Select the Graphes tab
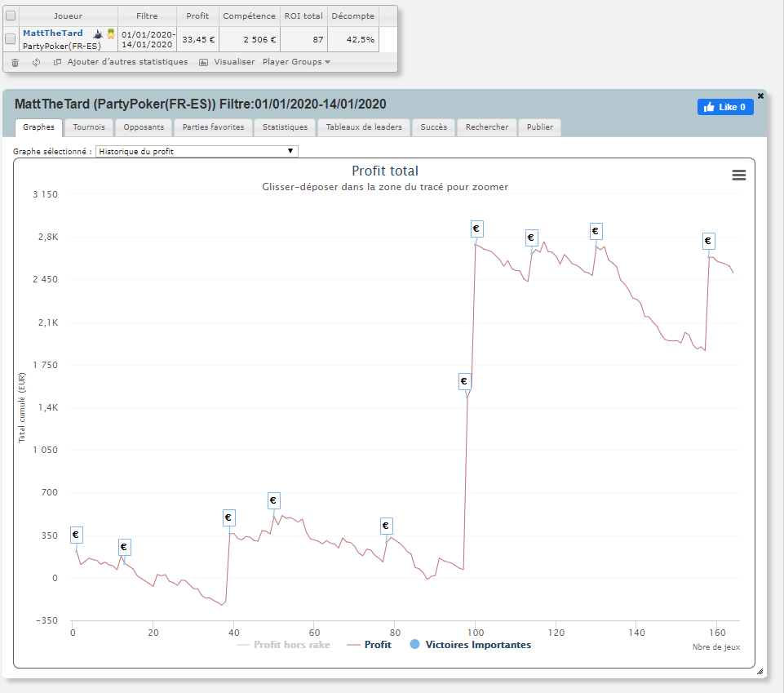Viewport: 784px width, 693px height. [38, 127]
